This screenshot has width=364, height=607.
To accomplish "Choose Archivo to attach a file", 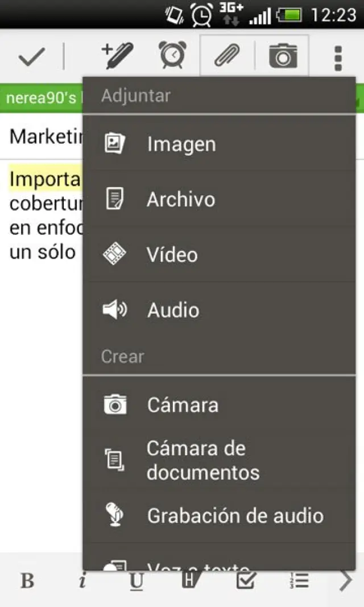I will pos(219,199).
